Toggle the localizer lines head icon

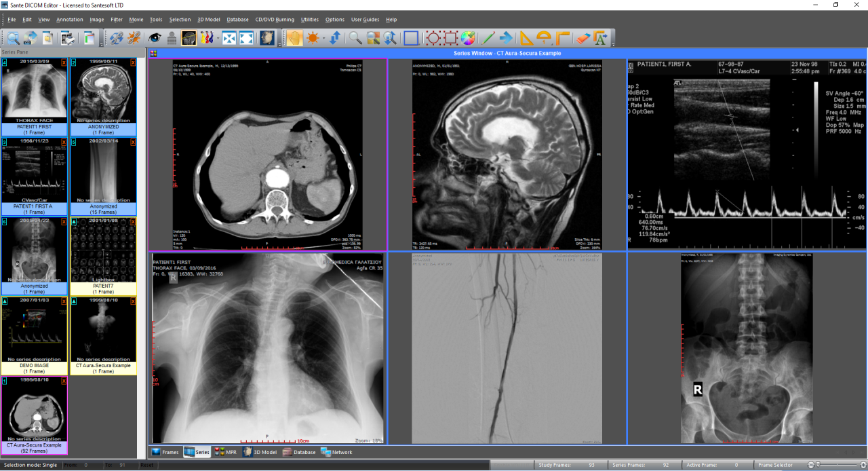click(189, 38)
